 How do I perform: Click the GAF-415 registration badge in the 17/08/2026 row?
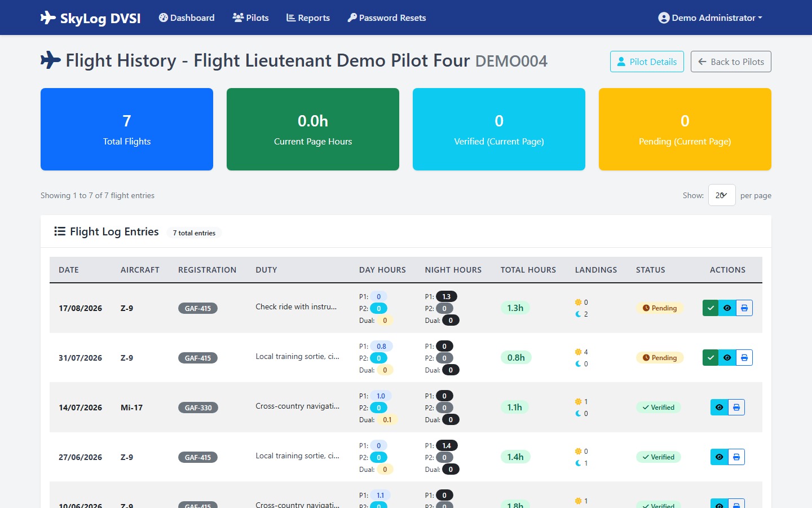[x=198, y=308]
